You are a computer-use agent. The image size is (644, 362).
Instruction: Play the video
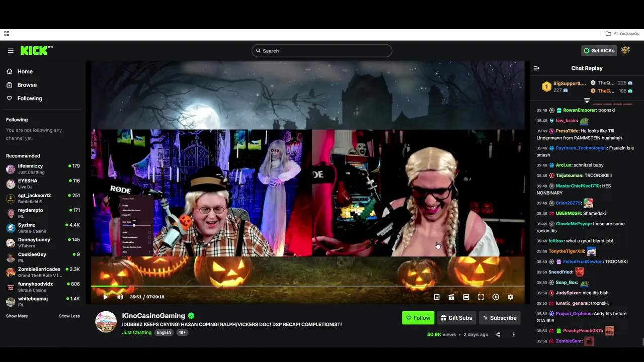click(x=106, y=297)
